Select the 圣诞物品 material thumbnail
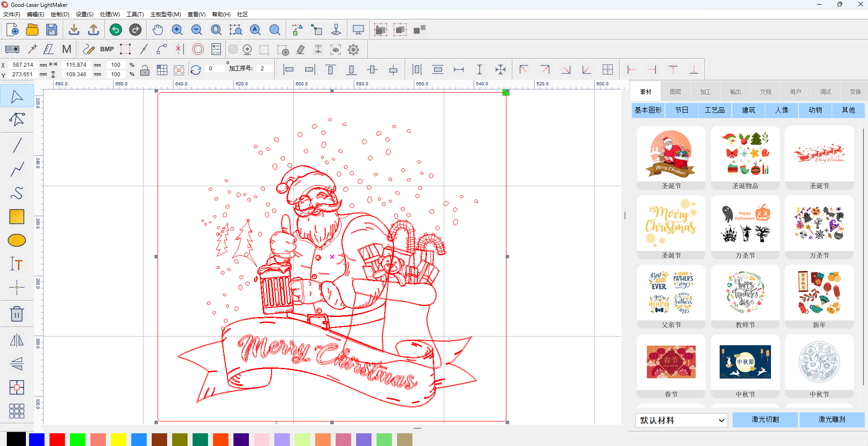The image size is (868, 446). pos(745,158)
